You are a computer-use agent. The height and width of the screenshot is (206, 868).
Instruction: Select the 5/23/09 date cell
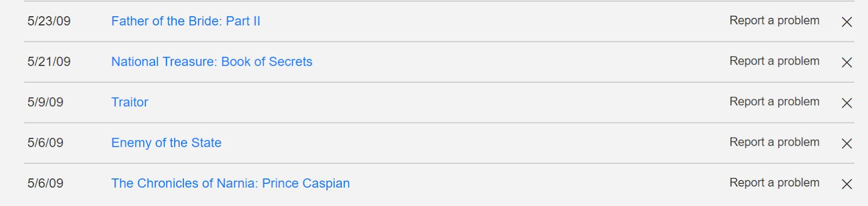(49, 21)
